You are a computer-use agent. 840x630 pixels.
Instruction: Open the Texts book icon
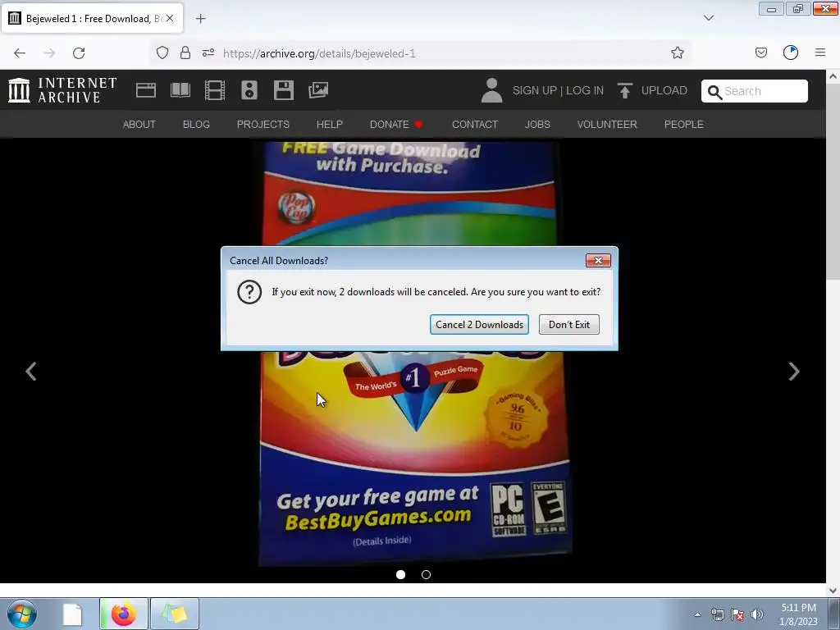180,90
